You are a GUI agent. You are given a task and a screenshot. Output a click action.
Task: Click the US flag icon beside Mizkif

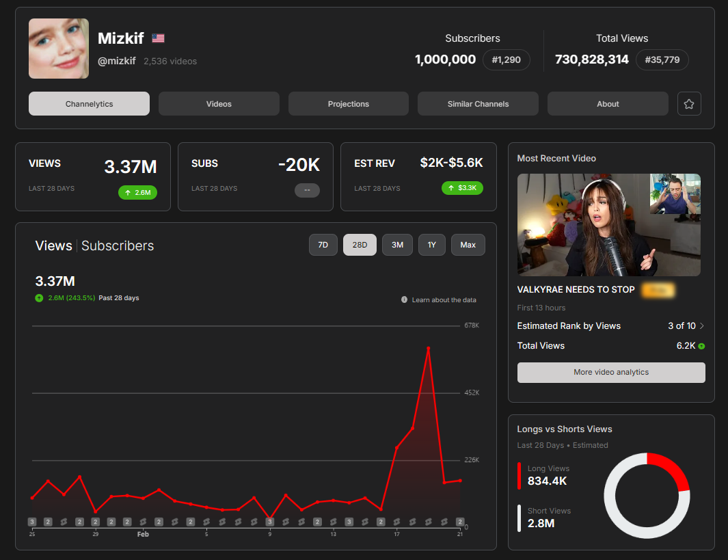159,38
